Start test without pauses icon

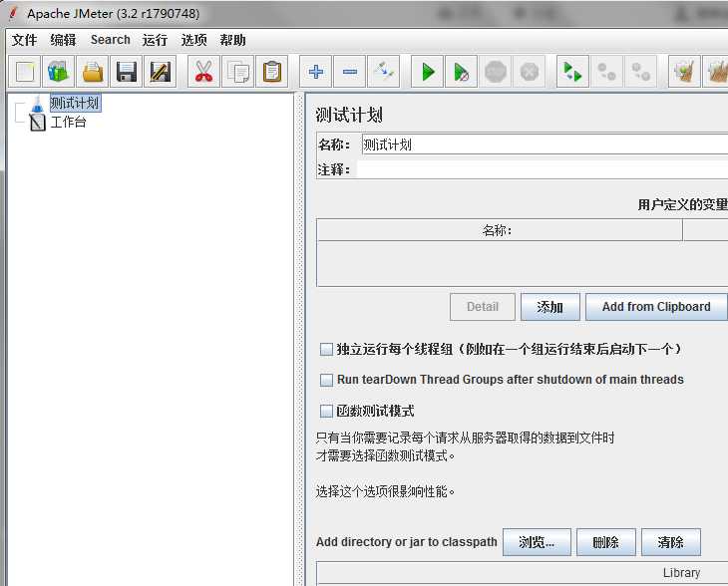pyautogui.click(x=461, y=72)
